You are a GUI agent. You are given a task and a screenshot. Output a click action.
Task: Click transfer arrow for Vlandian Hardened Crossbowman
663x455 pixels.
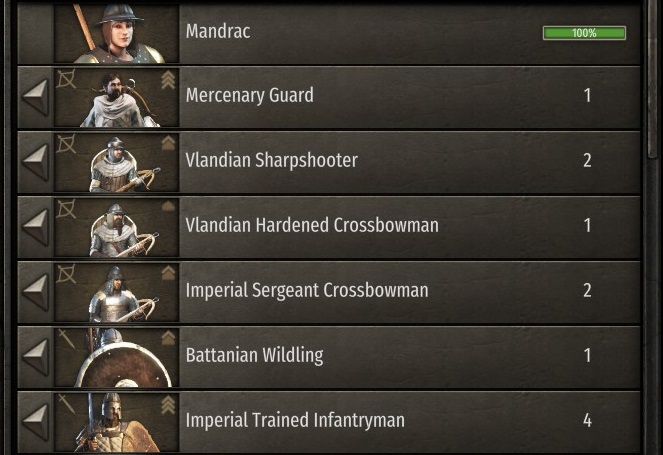coord(36,228)
